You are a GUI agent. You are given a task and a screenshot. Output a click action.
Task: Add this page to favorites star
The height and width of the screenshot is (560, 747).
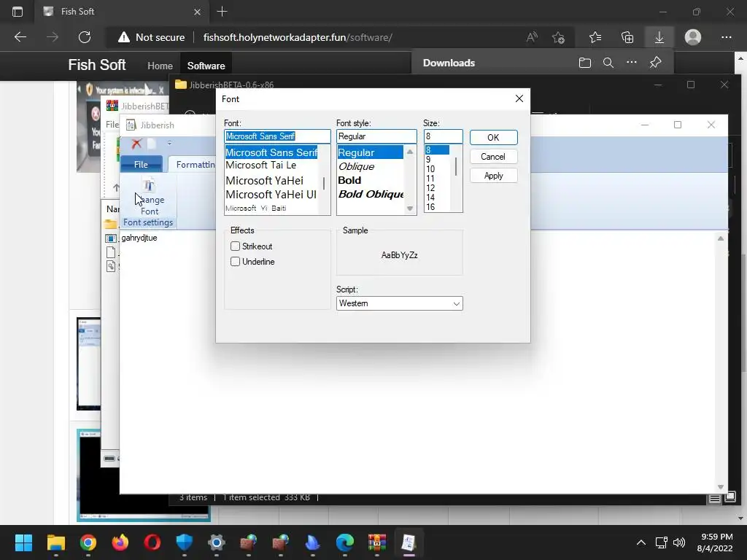coord(558,37)
